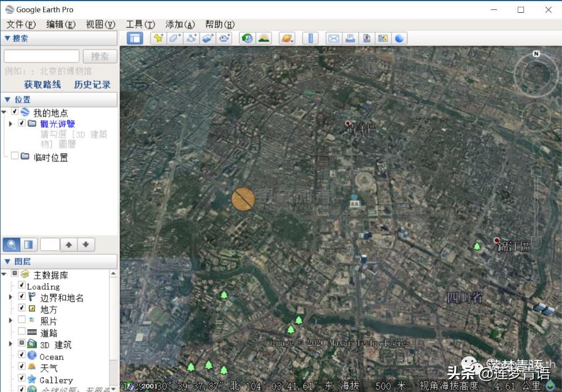Enable the 道路 roads layer
562x392 pixels.
tap(22, 332)
